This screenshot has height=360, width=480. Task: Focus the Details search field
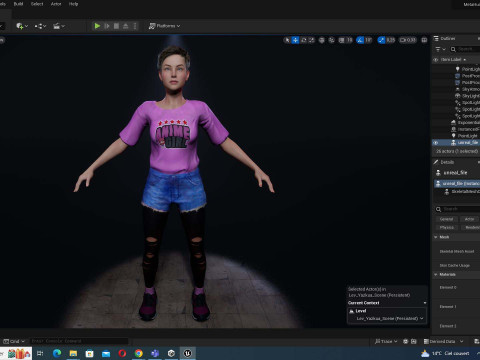[457, 209]
